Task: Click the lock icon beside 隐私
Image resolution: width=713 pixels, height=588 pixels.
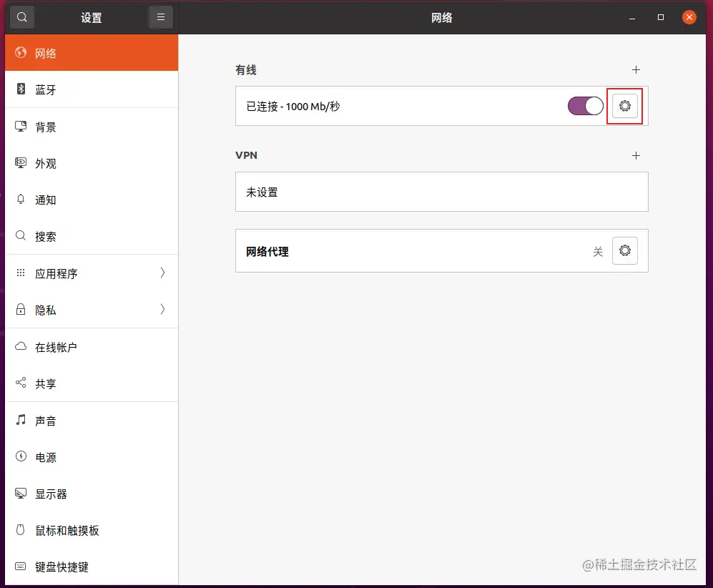Action: [21, 309]
